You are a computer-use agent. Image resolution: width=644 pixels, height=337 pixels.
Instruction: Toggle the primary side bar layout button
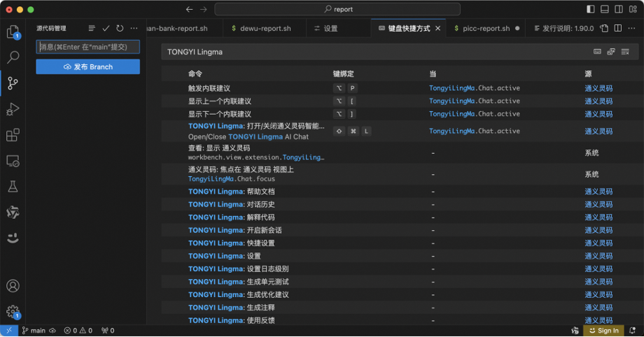591,9
